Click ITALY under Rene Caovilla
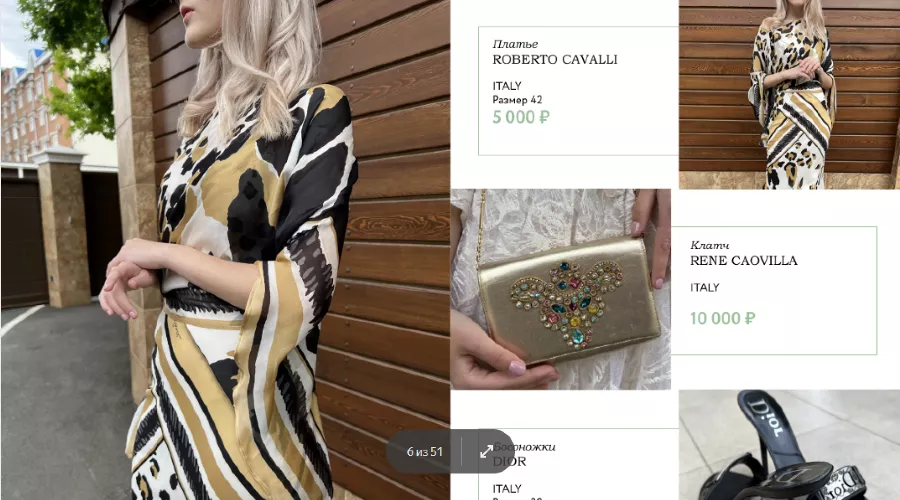The image size is (900, 500). point(704,288)
